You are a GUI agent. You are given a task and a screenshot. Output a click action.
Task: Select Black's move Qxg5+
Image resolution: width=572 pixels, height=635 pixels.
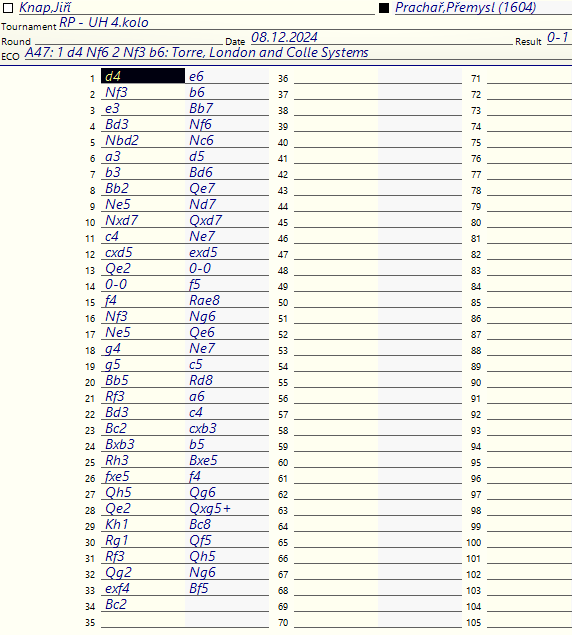pos(227,508)
